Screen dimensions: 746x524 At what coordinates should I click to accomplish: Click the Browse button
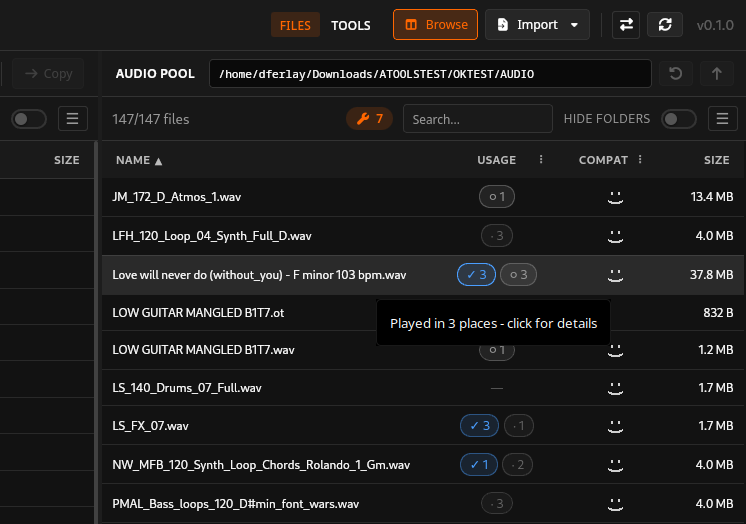pos(435,25)
